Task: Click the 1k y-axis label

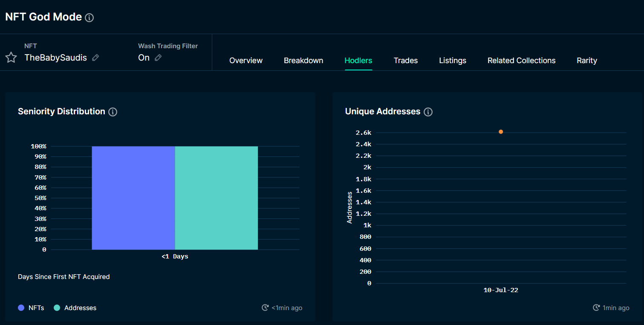Action: pos(367,225)
